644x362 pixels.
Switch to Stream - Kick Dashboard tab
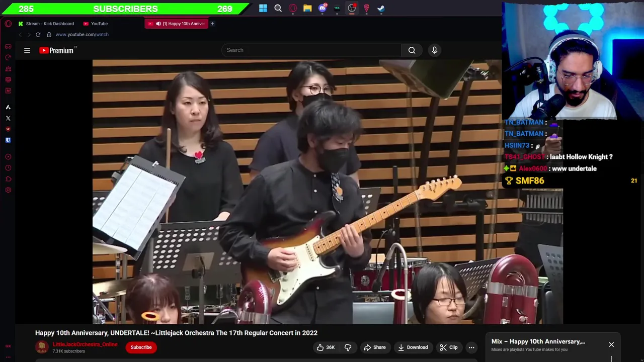(46, 24)
